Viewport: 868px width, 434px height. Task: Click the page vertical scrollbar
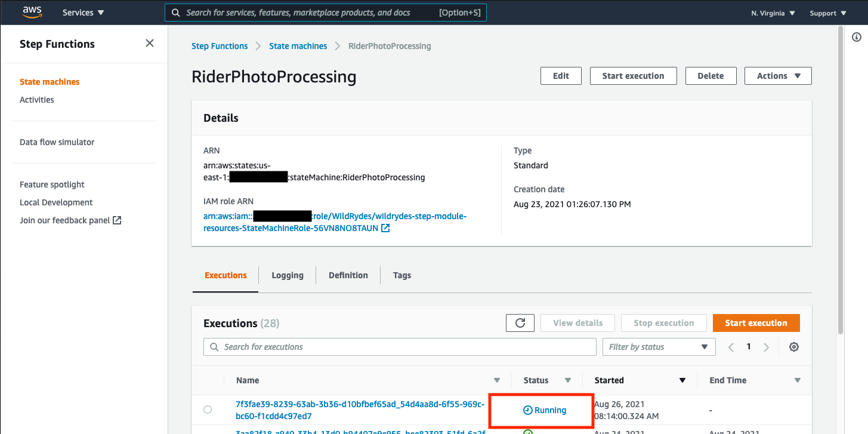click(x=841, y=179)
